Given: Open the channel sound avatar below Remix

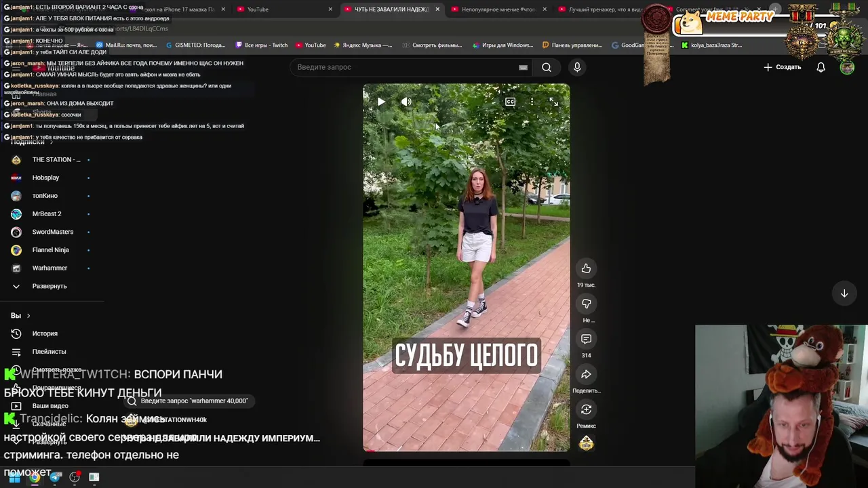Looking at the screenshot, I should pos(586,443).
